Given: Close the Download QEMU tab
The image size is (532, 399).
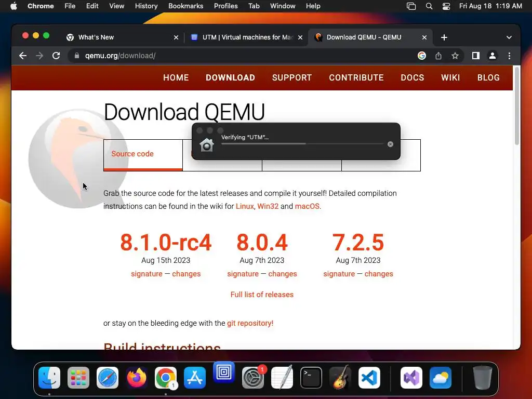Looking at the screenshot, I should 424,37.
